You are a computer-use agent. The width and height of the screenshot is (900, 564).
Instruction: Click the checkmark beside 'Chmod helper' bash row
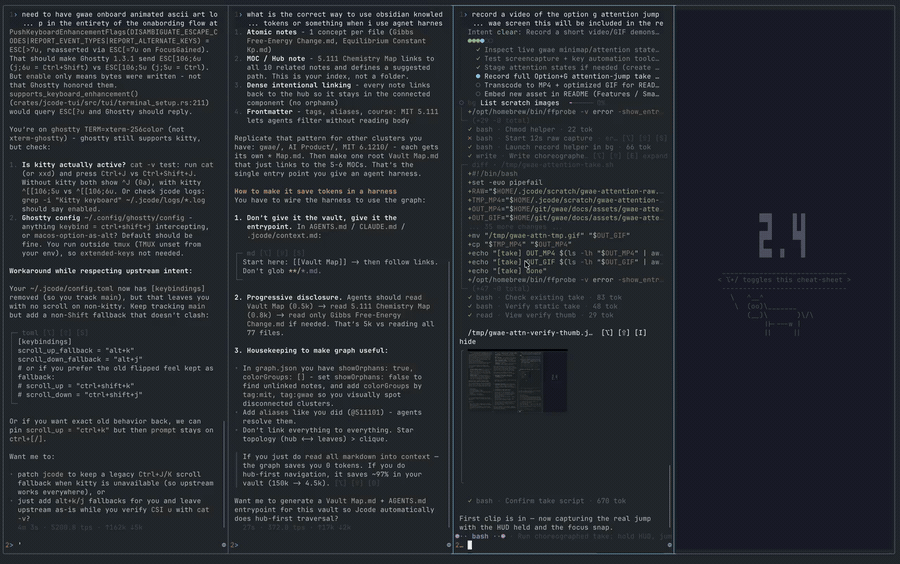pos(470,130)
